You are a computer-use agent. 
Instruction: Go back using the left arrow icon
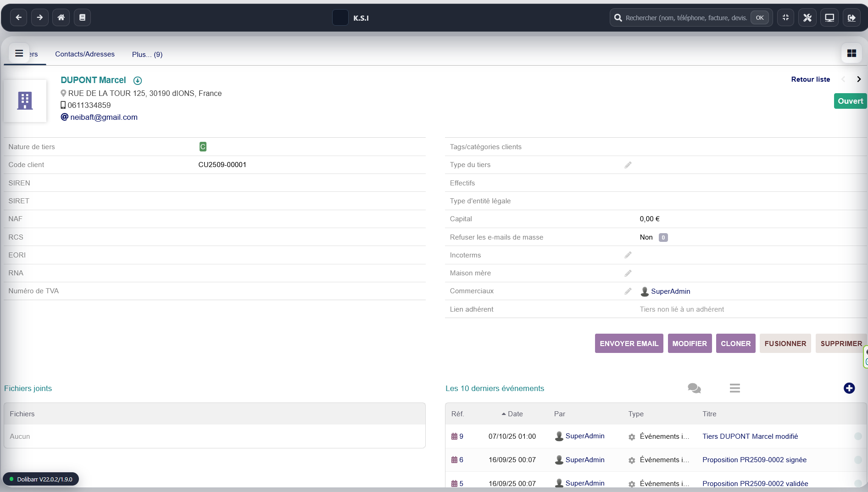click(18, 17)
